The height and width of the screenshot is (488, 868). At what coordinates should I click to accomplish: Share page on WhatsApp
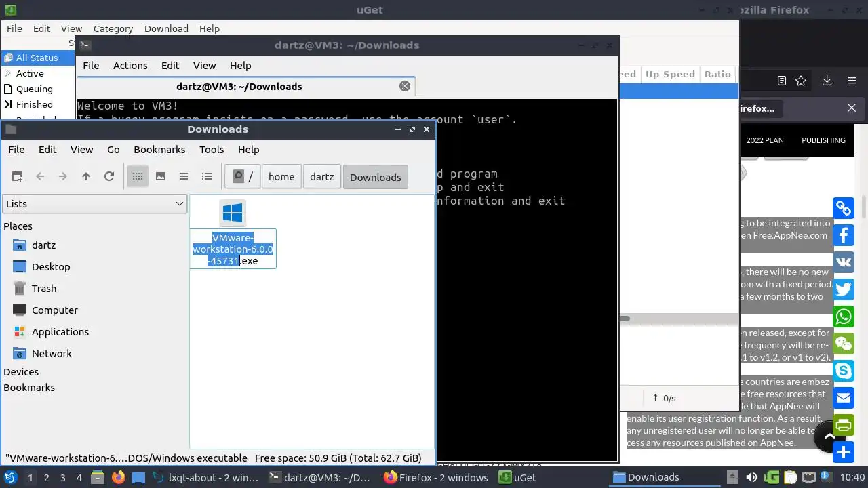point(844,317)
